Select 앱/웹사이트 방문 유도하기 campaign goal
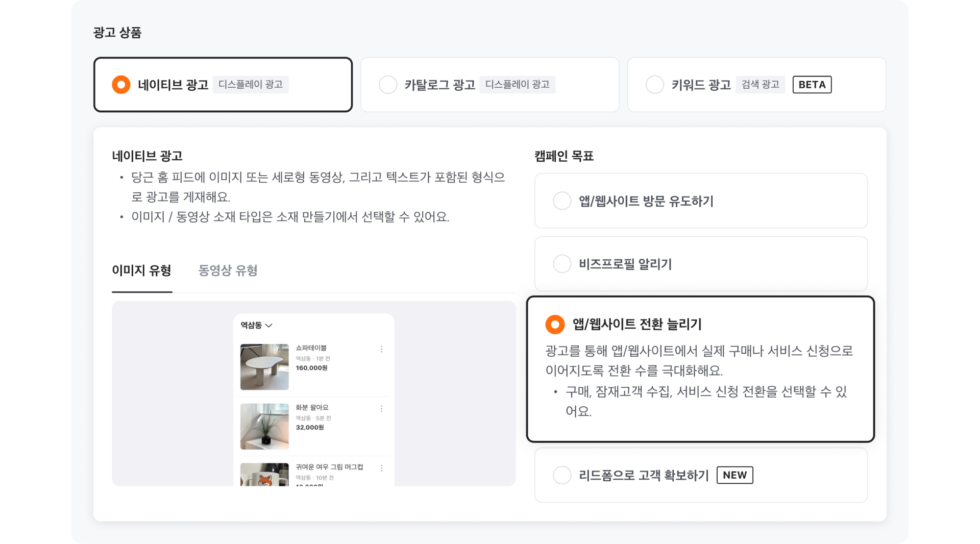This screenshot has width=980, height=544. coord(562,201)
